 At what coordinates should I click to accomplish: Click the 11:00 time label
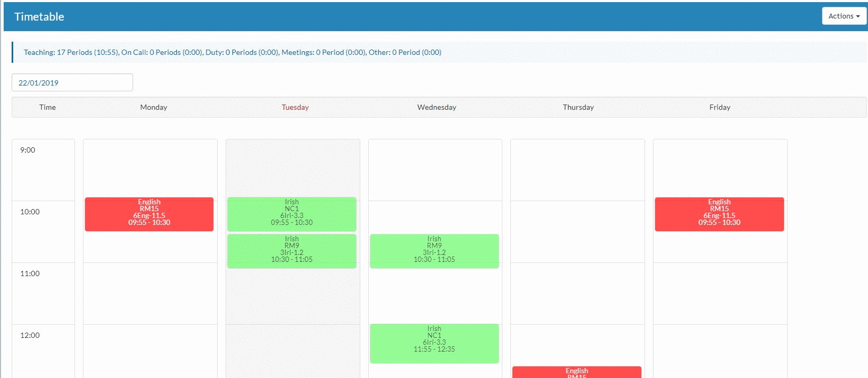point(30,273)
